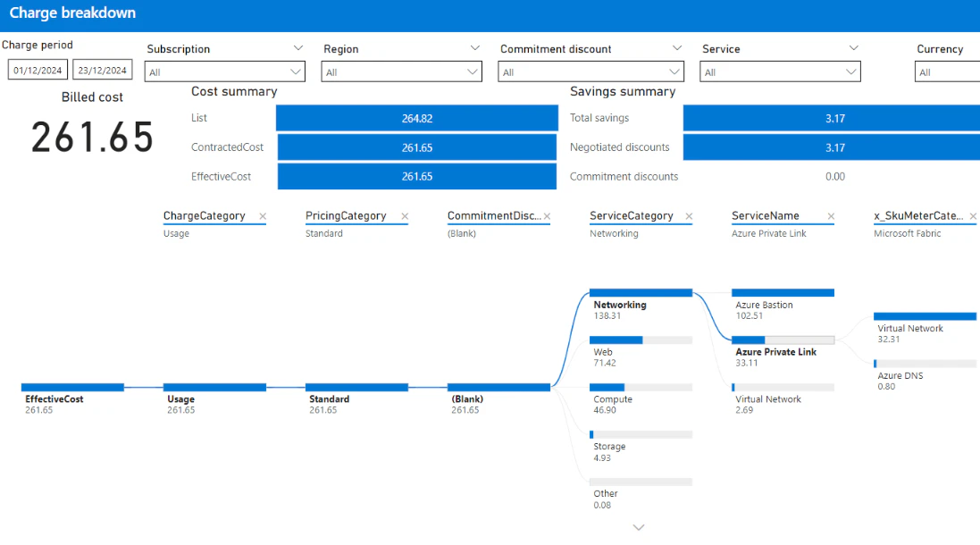This screenshot has height=545, width=980.
Task: Click the Commitment discounts 0.00 value
Action: click(835, 176)
